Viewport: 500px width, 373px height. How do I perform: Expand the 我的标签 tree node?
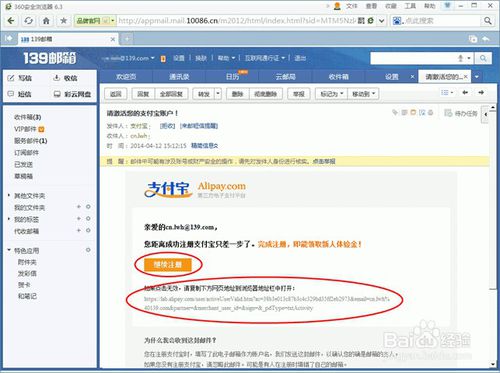click(x=9, y=219)
